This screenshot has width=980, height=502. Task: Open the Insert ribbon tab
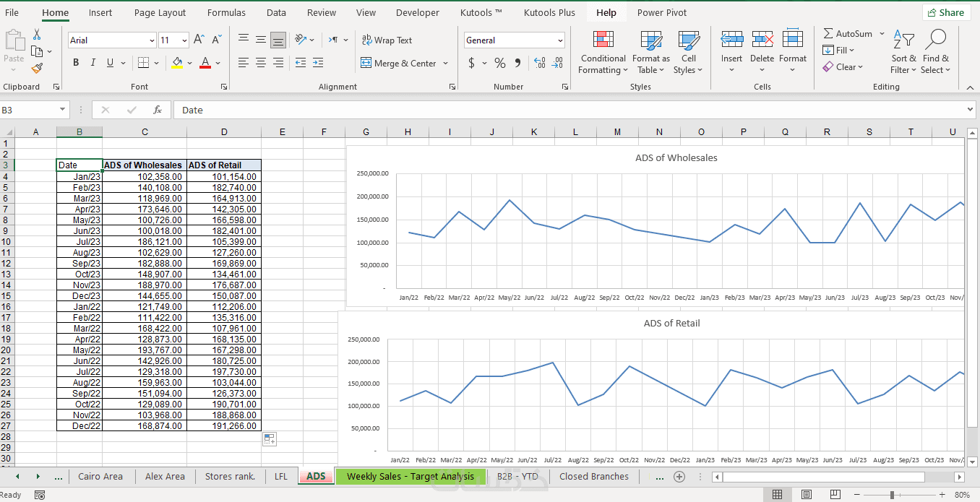pyautogui.click(x=100, y=12)
